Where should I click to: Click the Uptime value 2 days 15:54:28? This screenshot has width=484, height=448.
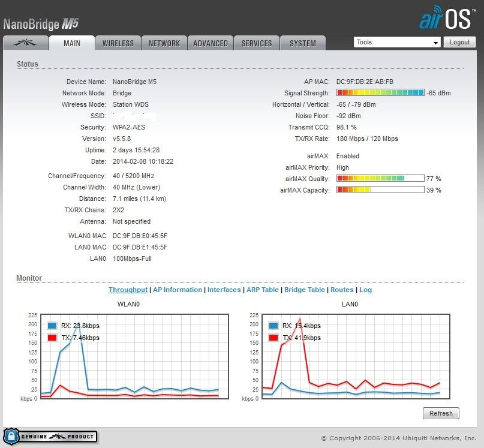coord(136,150)
